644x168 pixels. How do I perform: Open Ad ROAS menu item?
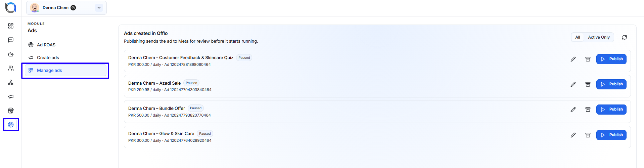tap(65, 45)
